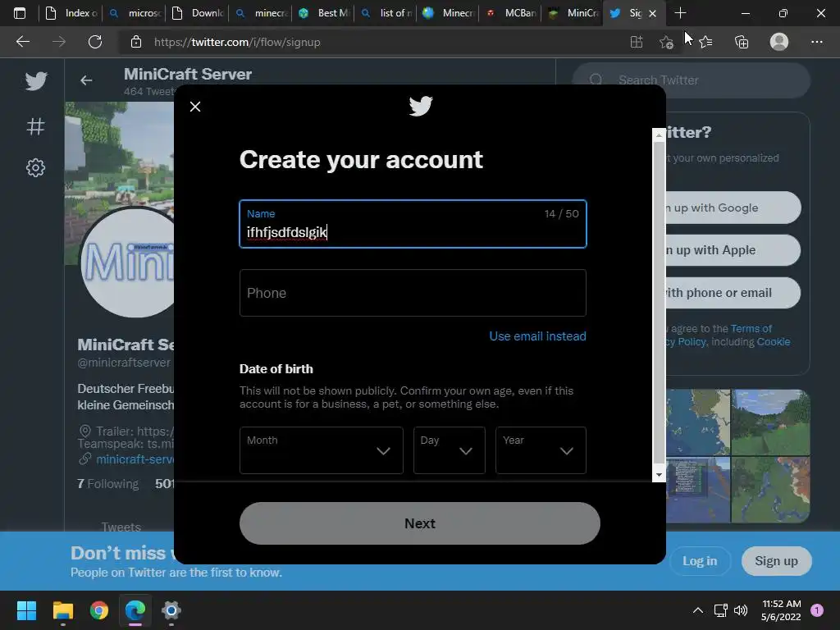Click the Sign up banner button

[776, 561]
